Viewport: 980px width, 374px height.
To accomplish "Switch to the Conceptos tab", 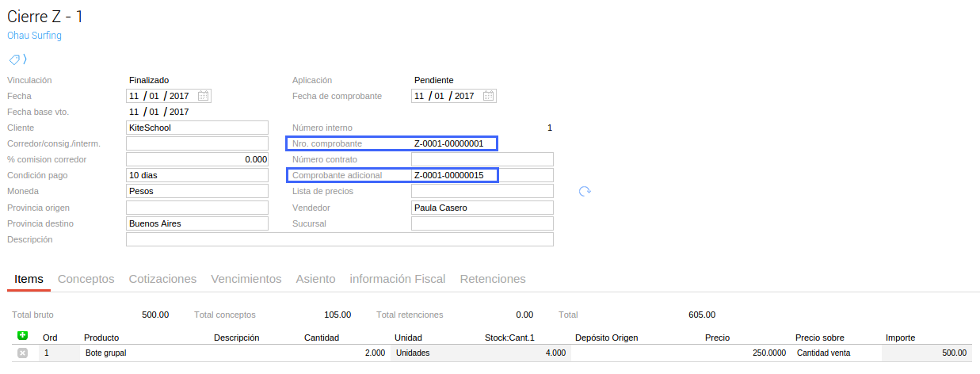I will [86, 279].
